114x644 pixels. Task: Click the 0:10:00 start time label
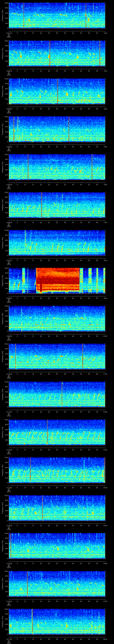point(9,374)
